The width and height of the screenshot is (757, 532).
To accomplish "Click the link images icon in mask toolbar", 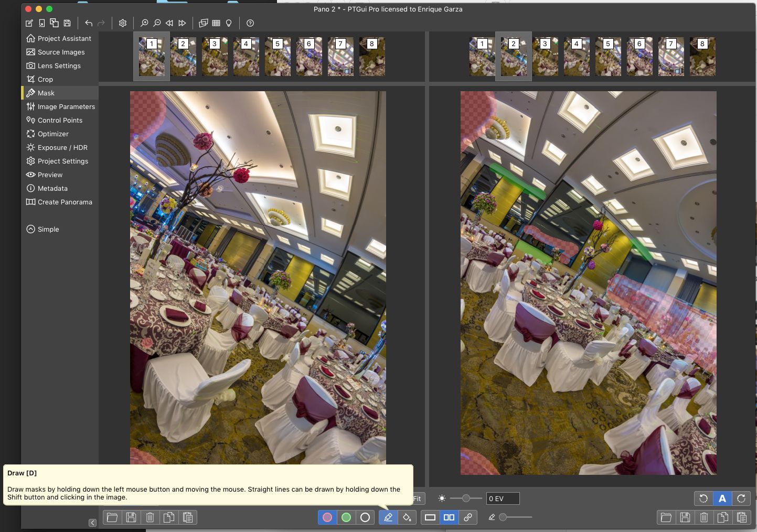I will pyautogui.click(x=467, y=517).
